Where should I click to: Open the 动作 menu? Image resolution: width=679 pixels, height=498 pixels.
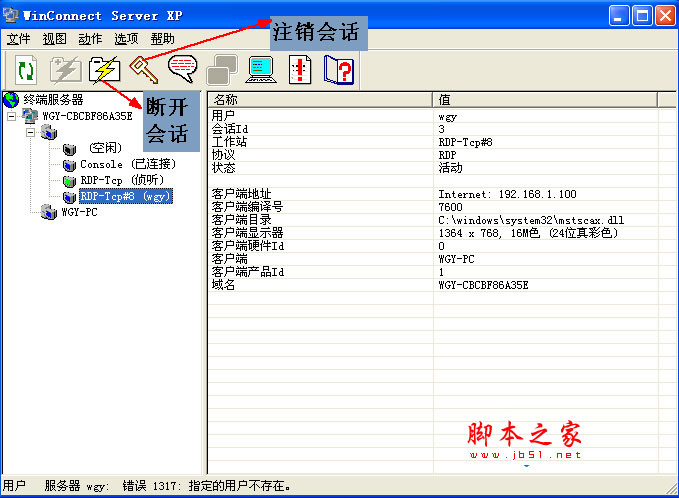[x=91, y=39]
